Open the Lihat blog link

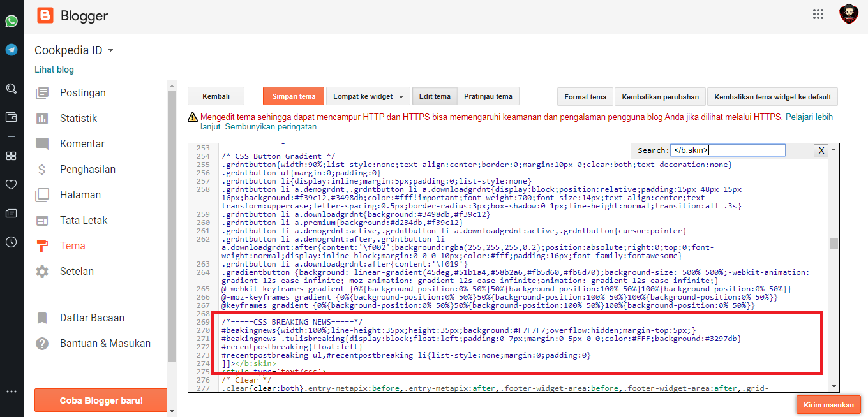click(x=54, y=69)
